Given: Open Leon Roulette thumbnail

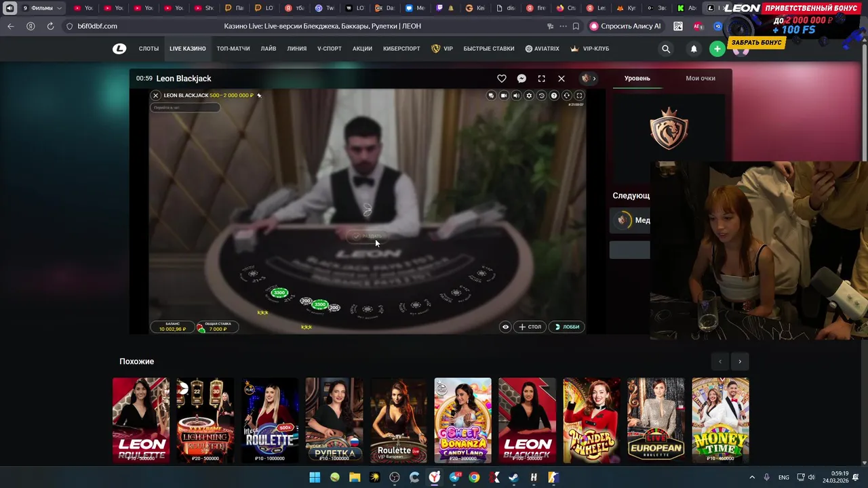Looking at the screenshot, I should tap(141, 420).
